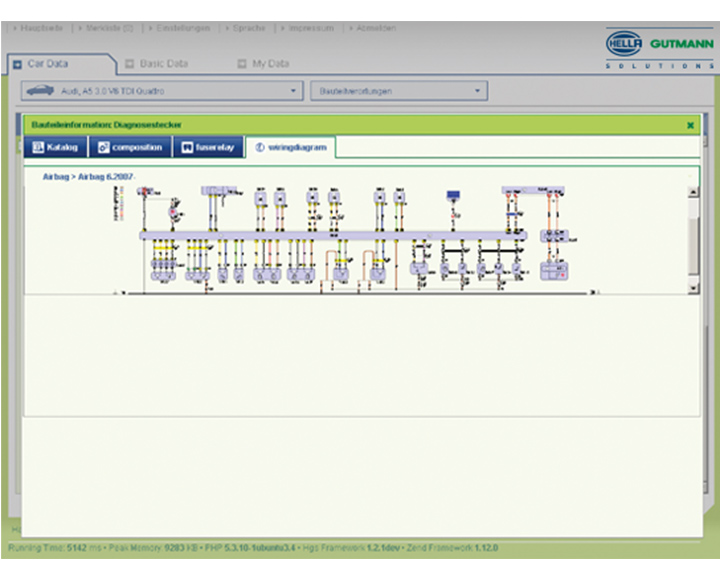This screenshot has height=580, width=720.
Task: Switch to the composition tab
Action: (130, 147)
